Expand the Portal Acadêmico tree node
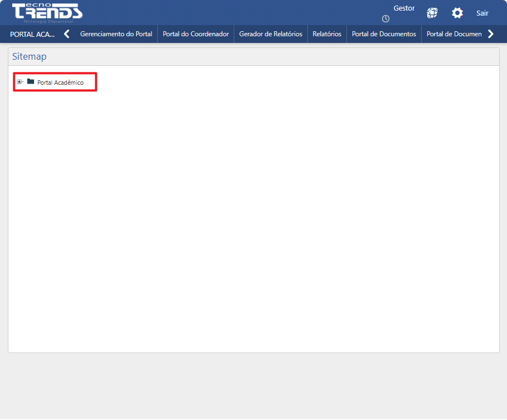Image resolution: width=507 pixels, height=420 pixels. pos(20,81)
